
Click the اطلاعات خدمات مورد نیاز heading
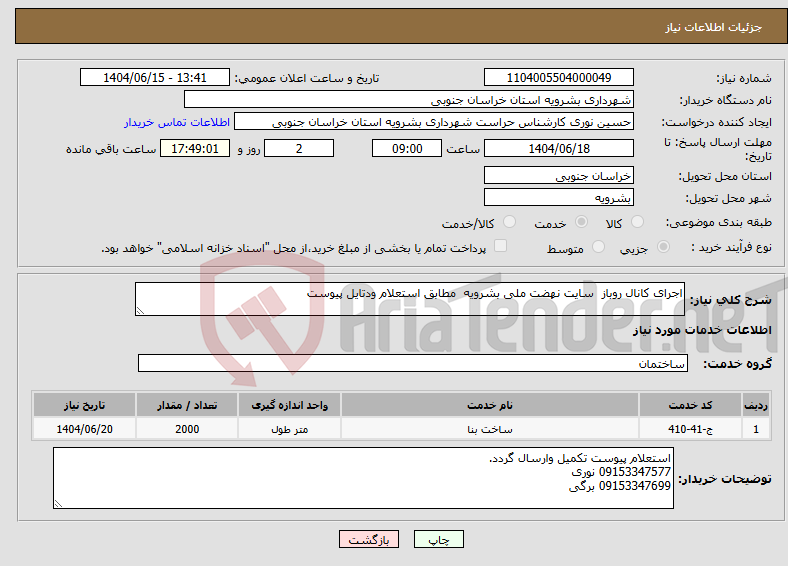tap(702, 330)
